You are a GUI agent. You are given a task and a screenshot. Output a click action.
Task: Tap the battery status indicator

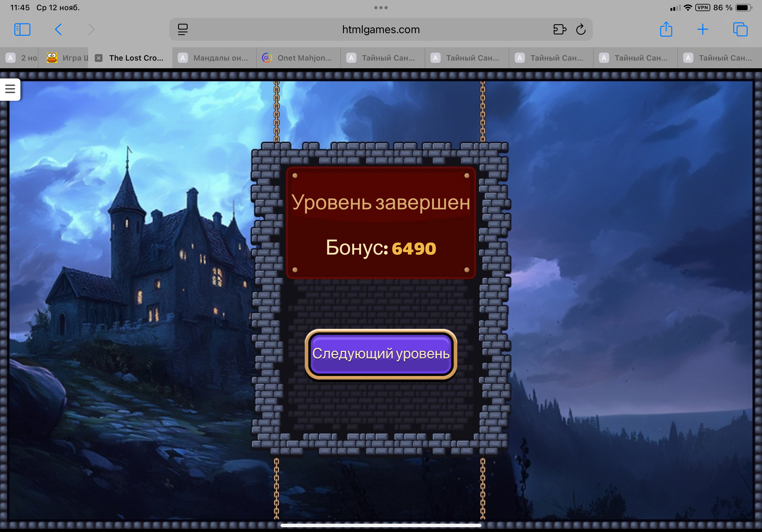pos(743,8)
